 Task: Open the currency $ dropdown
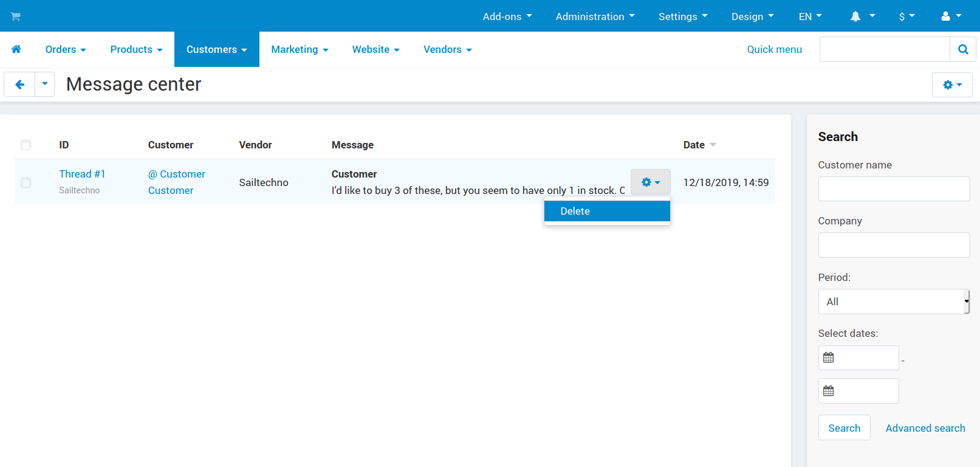point(906,16)
